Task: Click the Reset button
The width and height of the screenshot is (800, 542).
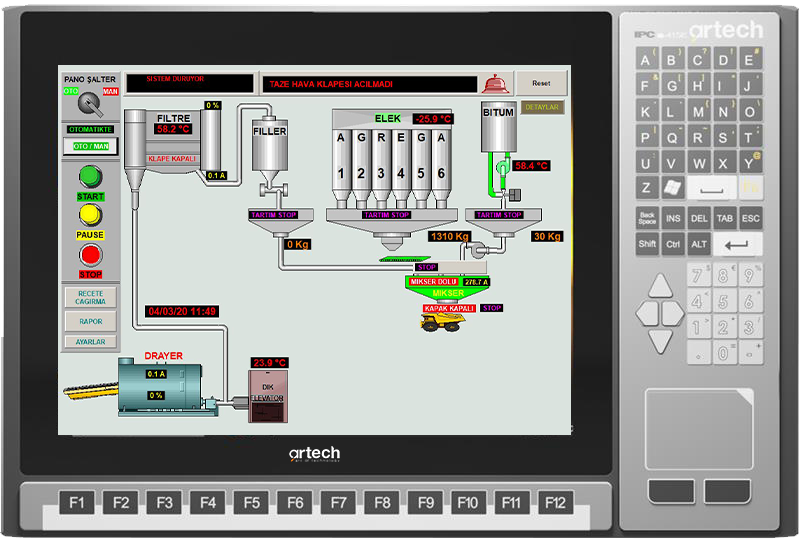Action: [541, 84]
